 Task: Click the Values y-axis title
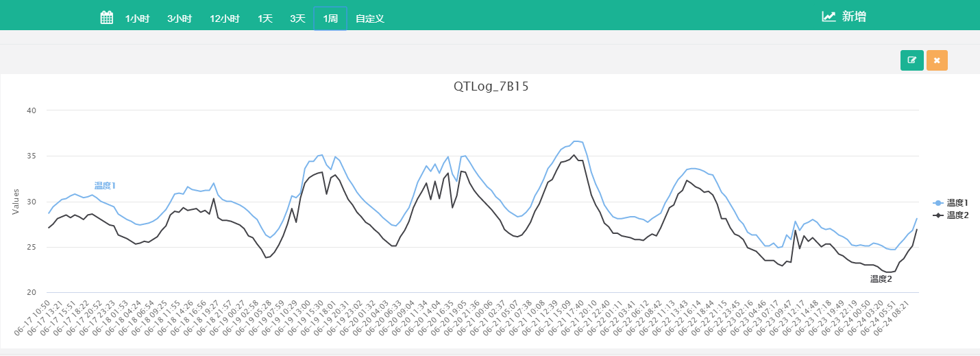[16, 201]
